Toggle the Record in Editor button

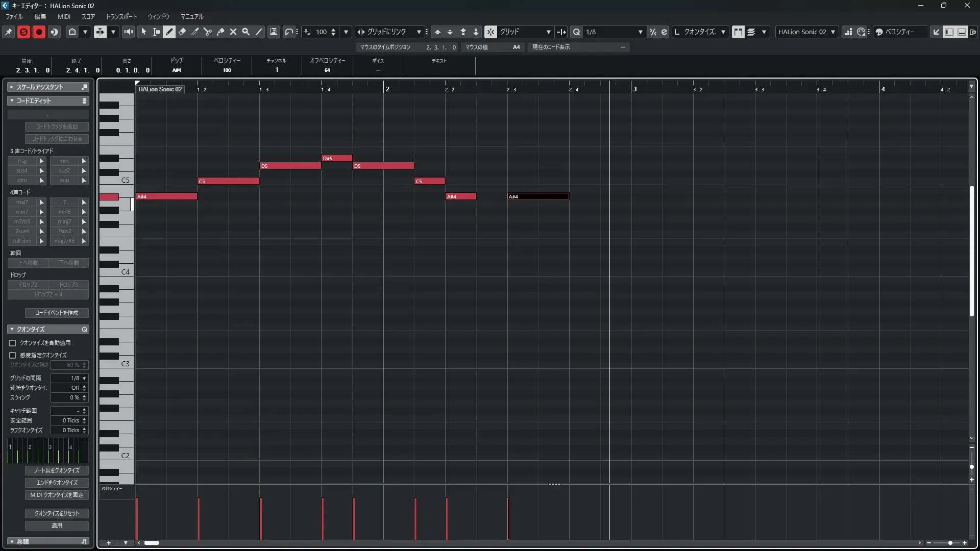point(39,32)
